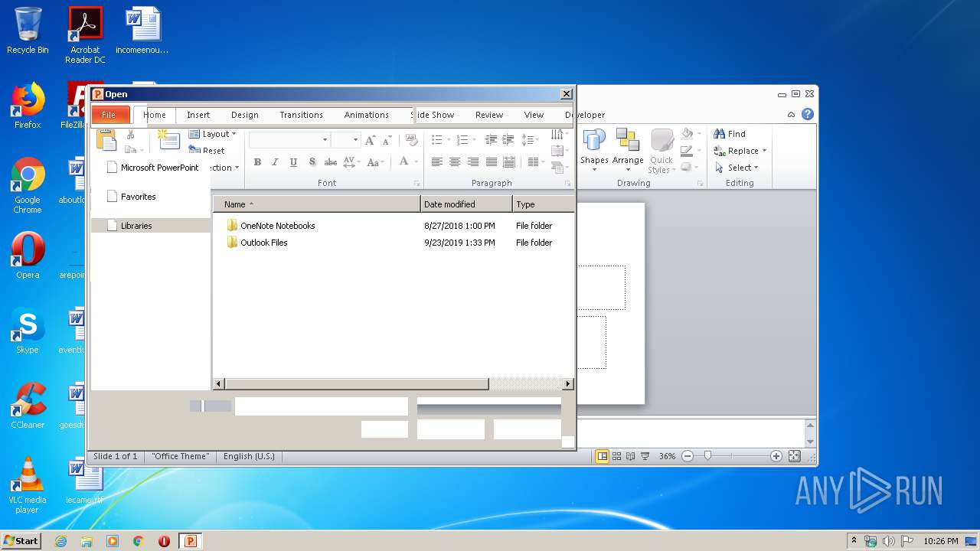Viewport: 980px width, 551px height.
Task: Click the zoom slider handle
Action: click(708, 456)
